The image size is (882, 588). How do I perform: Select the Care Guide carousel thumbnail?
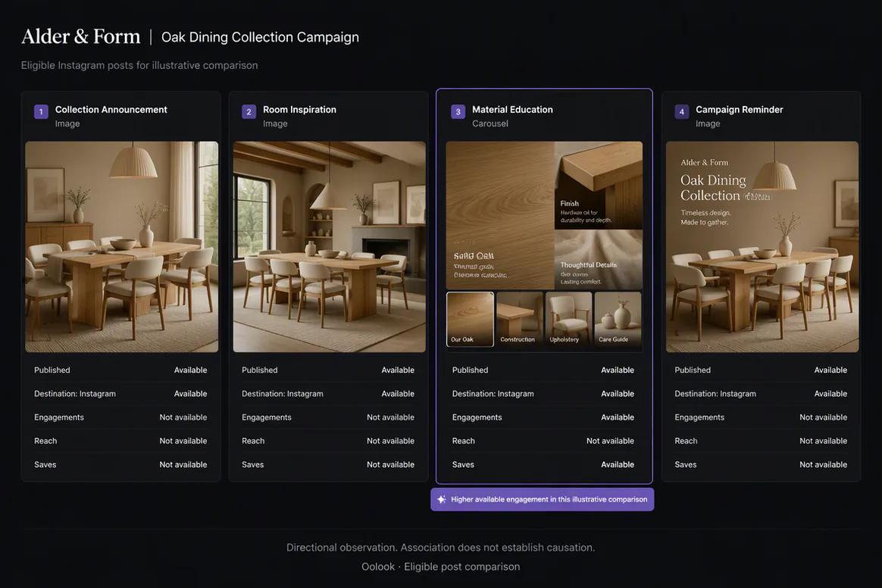pyautogui.click(x=618, y=319)
